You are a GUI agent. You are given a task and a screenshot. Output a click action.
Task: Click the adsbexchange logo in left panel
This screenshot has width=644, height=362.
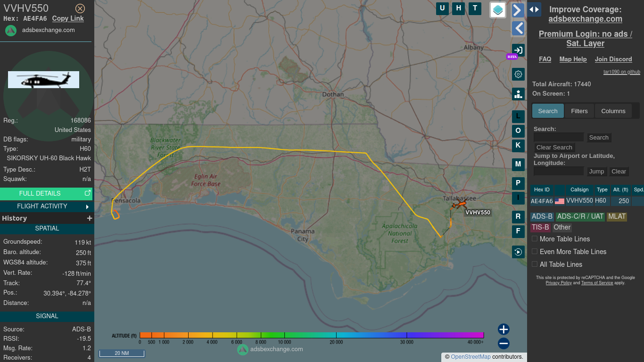coord(11,31)
